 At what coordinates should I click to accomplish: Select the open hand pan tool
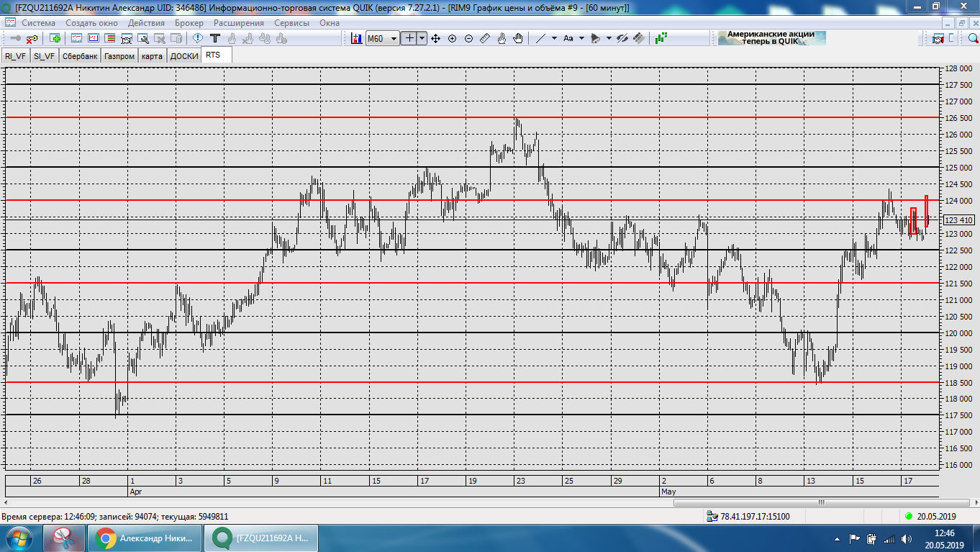click(518, 38)
